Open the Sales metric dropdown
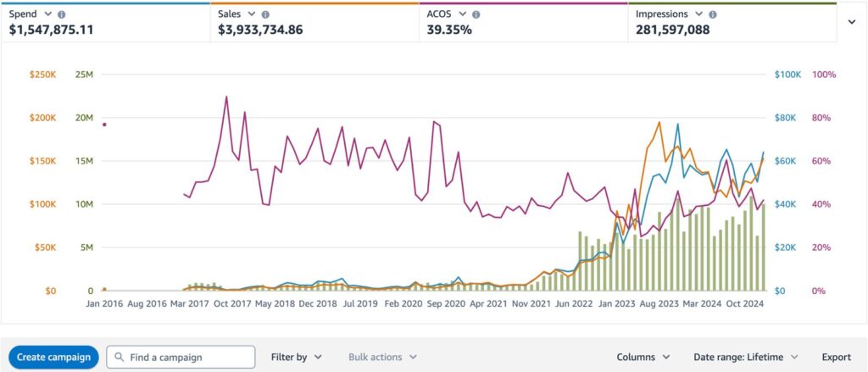The image size is (868, 372). click(251, 15)
